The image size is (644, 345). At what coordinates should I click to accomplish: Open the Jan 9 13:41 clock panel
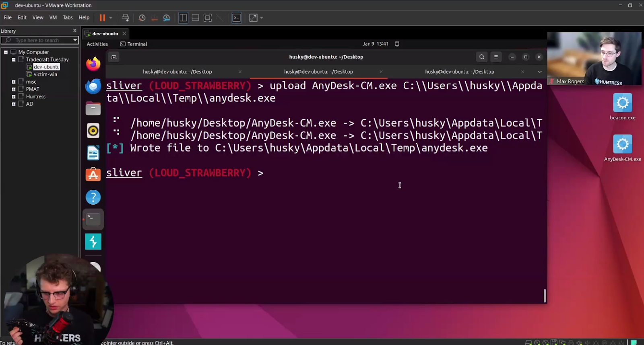coord(376,44)
